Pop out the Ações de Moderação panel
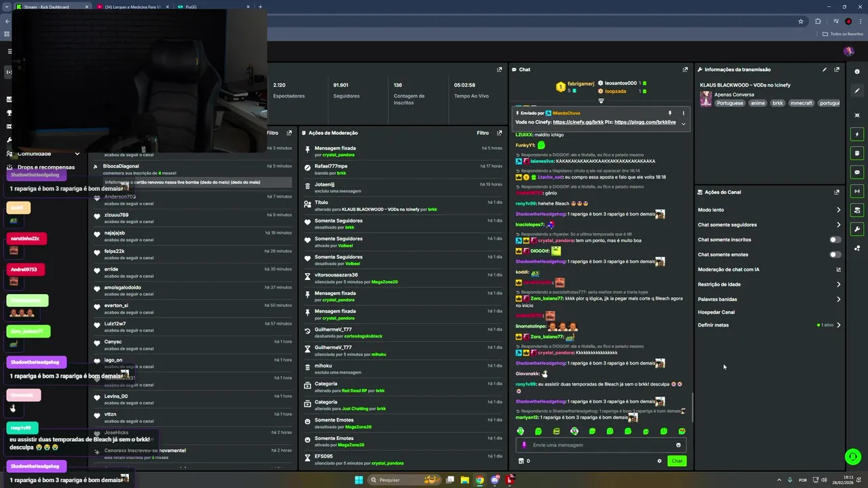Screen dimensions: 868x488 click(499, 133)
